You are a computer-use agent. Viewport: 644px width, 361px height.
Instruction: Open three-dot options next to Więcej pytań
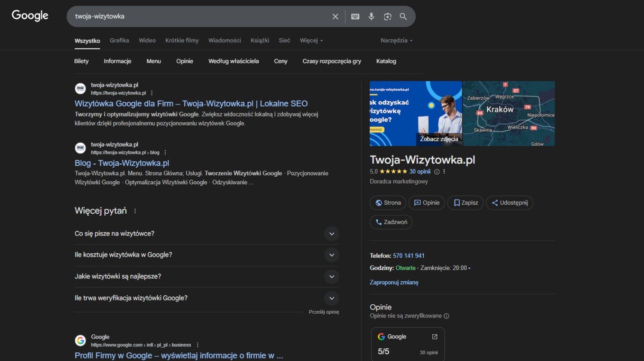coord(135,211)
